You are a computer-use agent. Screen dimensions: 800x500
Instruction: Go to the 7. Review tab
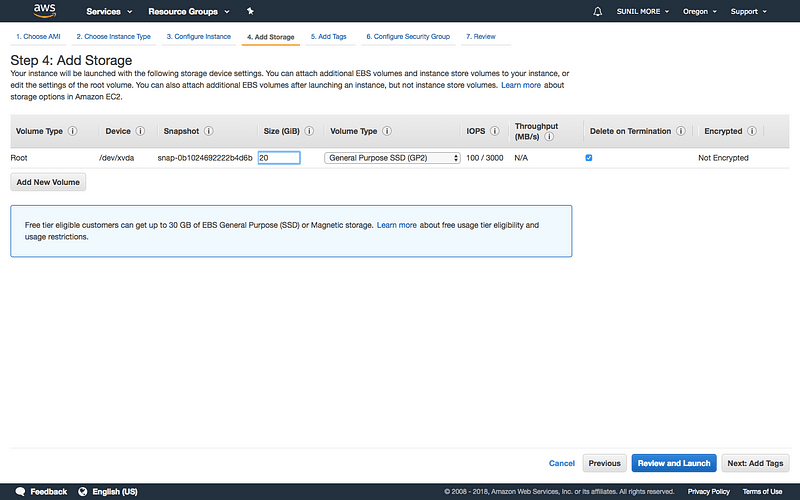[x=481, y=37]
